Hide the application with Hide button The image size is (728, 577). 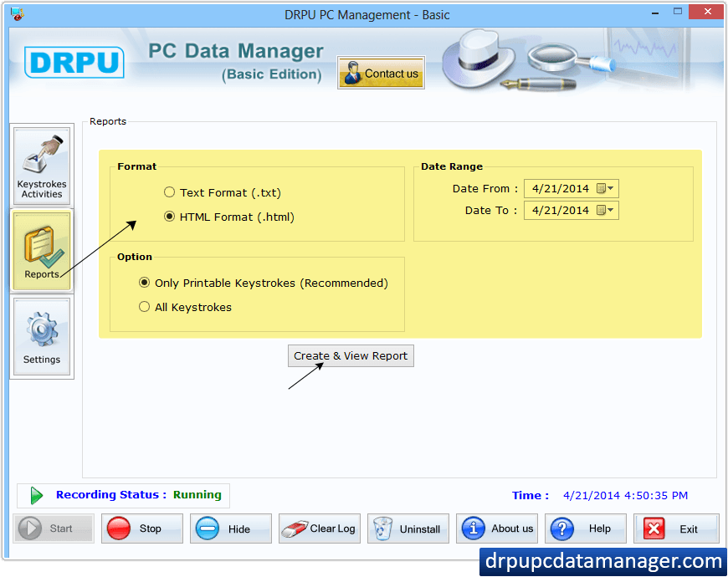point(231,528)
